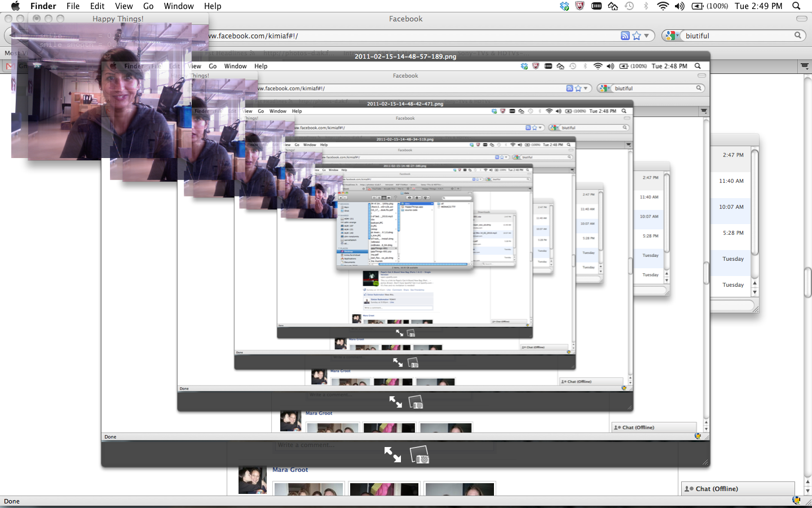Screen dimensions: 812x508
Task: Expand the address bar history dropdown arrow
Action: pos(647,36)
